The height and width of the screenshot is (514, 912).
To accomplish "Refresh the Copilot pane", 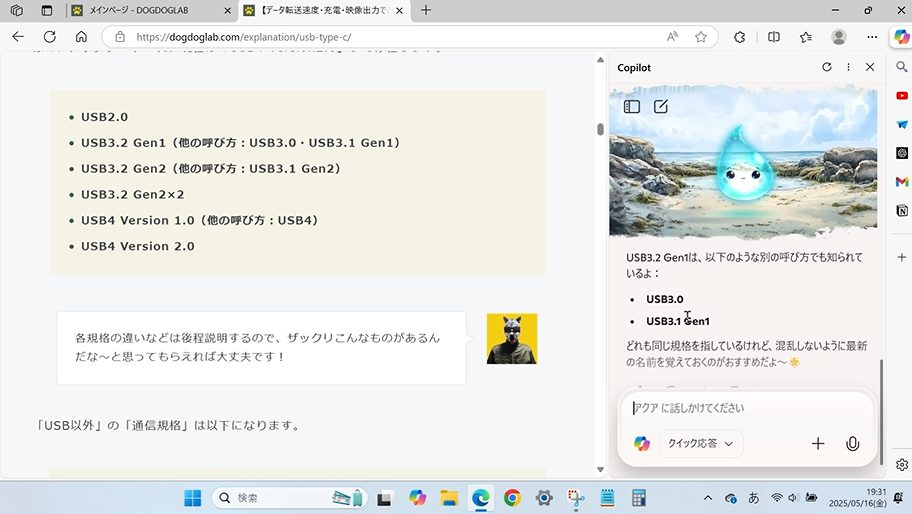I will click(826, 67).
